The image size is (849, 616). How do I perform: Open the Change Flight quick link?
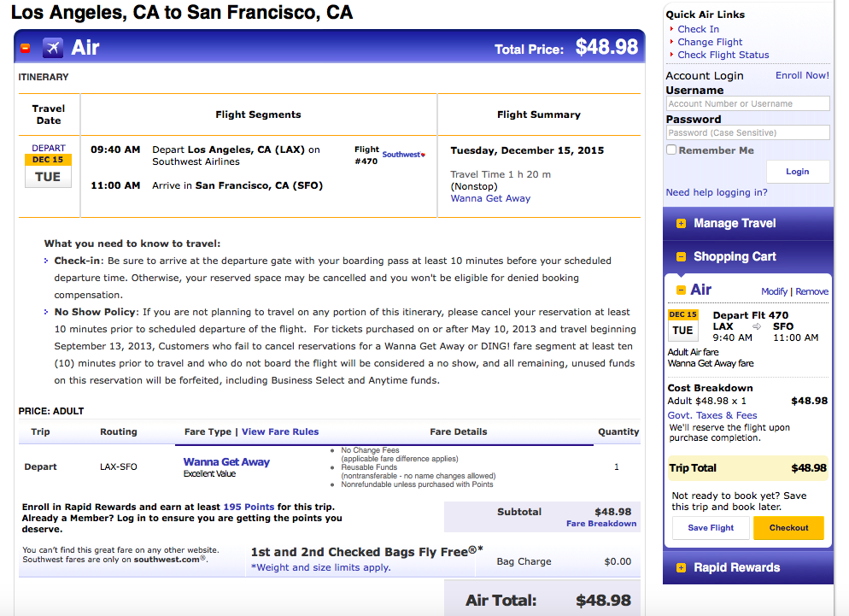tap(710, 42)
